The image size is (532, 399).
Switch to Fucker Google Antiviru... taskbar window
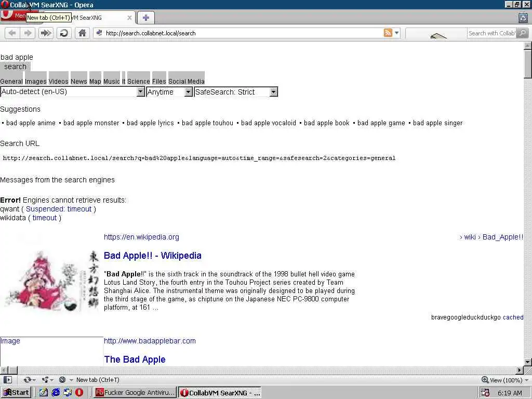135,393
